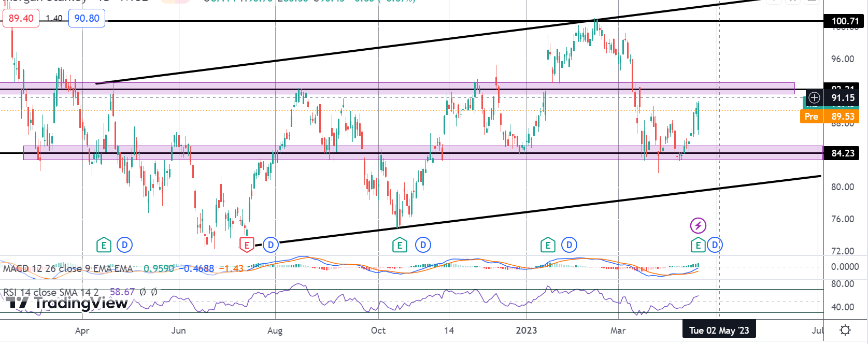Click the RSI value 58.67
This screenshot has height=344, width=868.
point(122,292)
